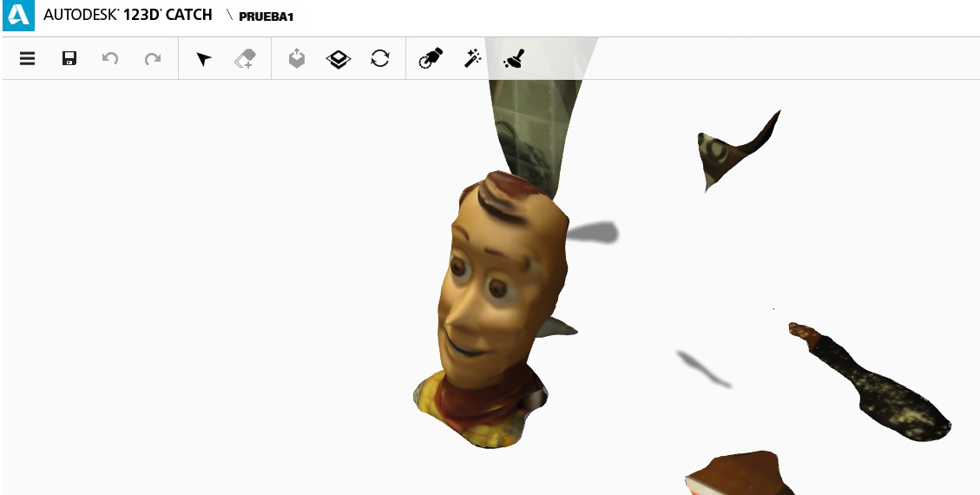Click the circular-arrows refresh icon
The image size is (980, 495).
click(380, 59)
